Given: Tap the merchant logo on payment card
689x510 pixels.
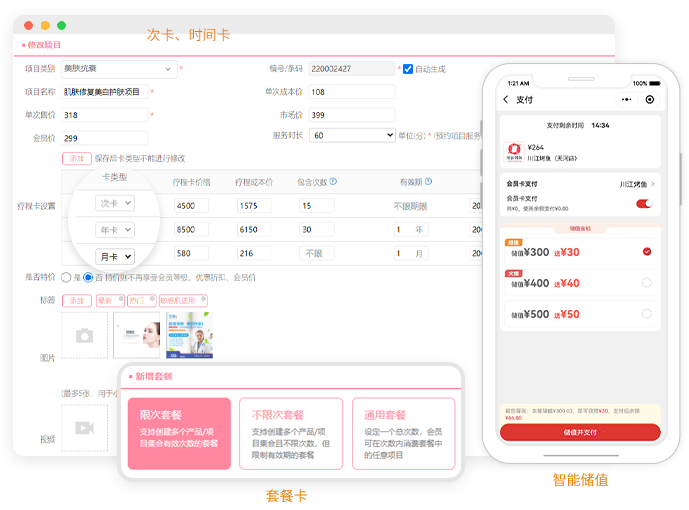Looking at the screenshot, I should (x=514, y=152).
